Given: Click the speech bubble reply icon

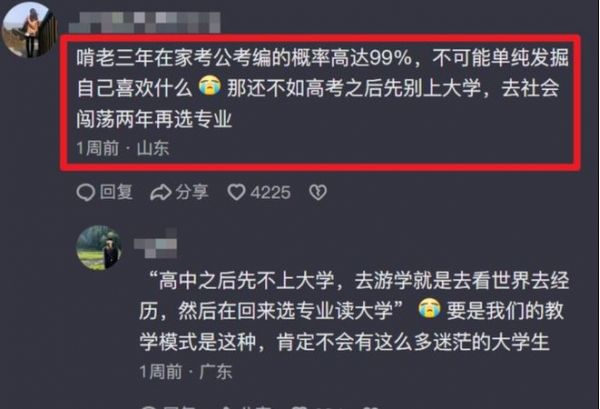Looking at the screenshot, I should pos(85,192).
